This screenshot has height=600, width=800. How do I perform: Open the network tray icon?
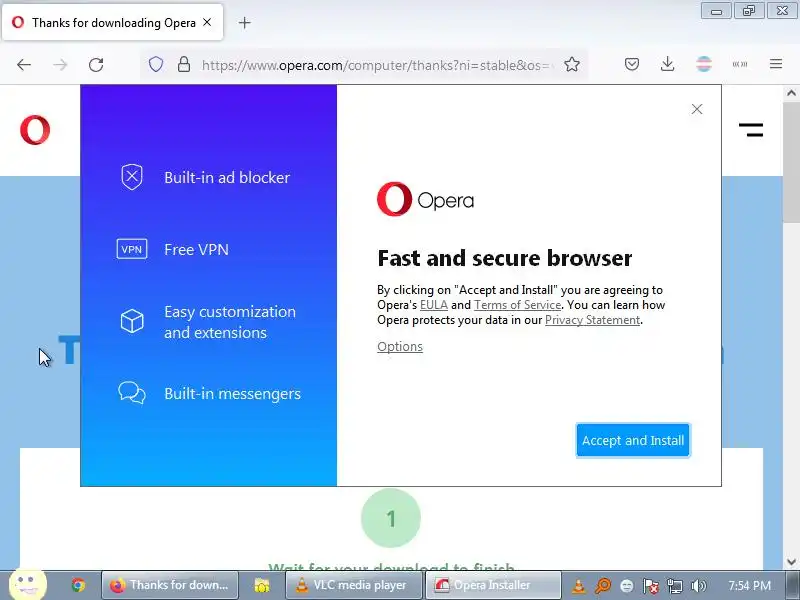coord(674,586)
